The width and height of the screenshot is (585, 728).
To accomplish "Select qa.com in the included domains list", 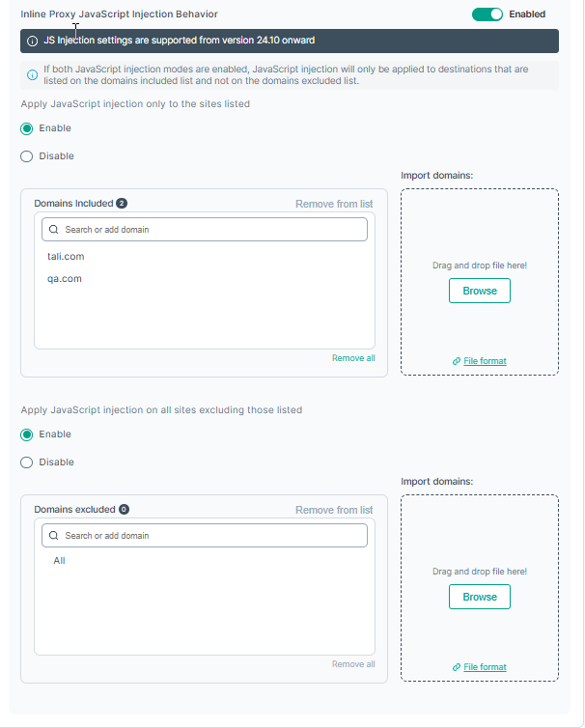I will [65, 279].
